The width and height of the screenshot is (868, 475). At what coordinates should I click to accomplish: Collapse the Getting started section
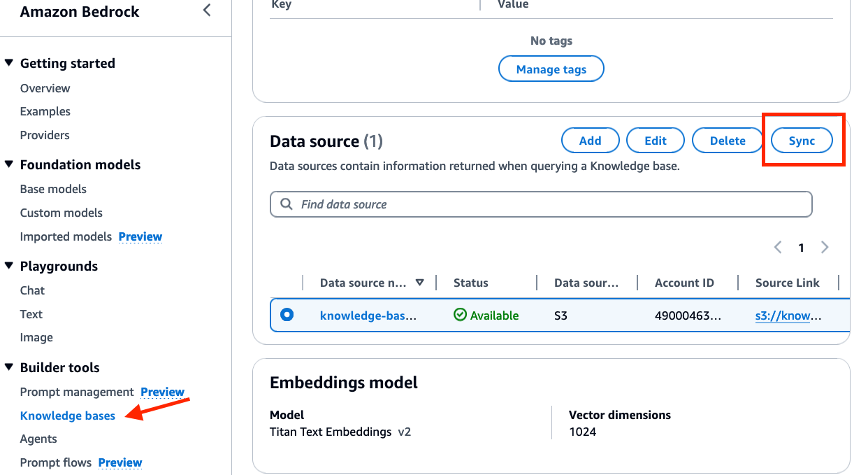coord(8,63)
